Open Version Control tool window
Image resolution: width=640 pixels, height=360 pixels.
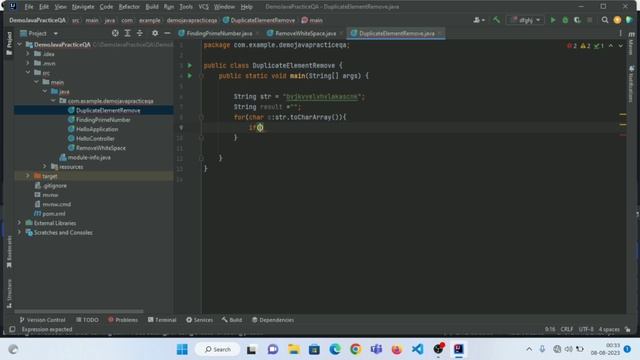pos(42,320)
